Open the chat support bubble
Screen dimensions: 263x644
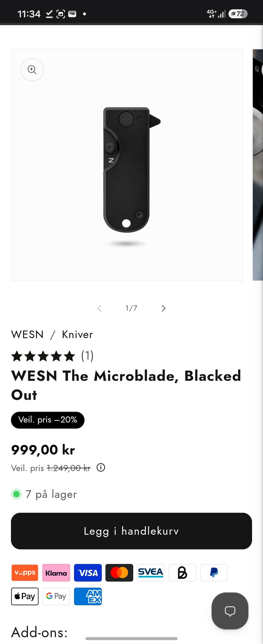click(x=230, y=611)
